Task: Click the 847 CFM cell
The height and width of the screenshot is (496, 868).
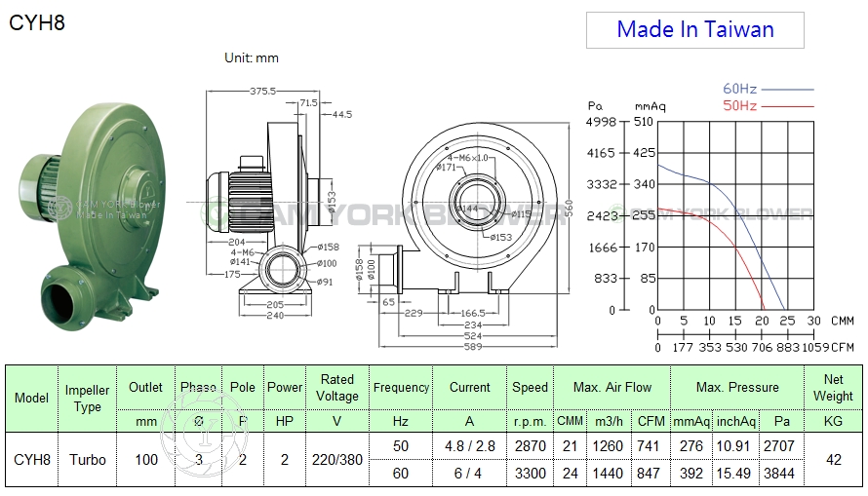Action: click(649, 474)
